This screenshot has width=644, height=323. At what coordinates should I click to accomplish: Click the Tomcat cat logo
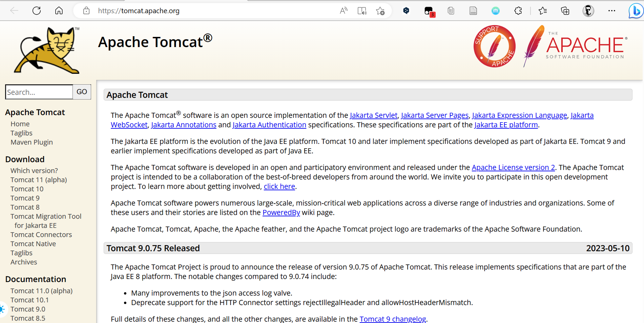click(47, 50)
